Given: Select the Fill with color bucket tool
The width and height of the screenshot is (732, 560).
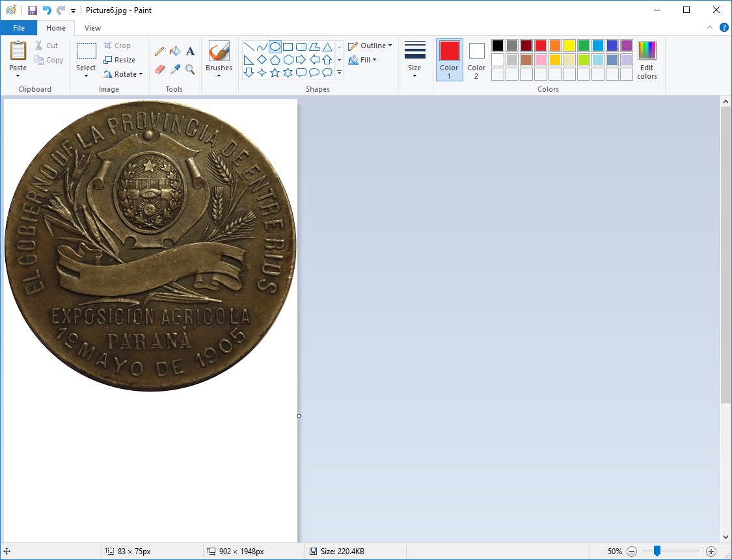Looking at the screenshot, I should click(x=175, y=51).
